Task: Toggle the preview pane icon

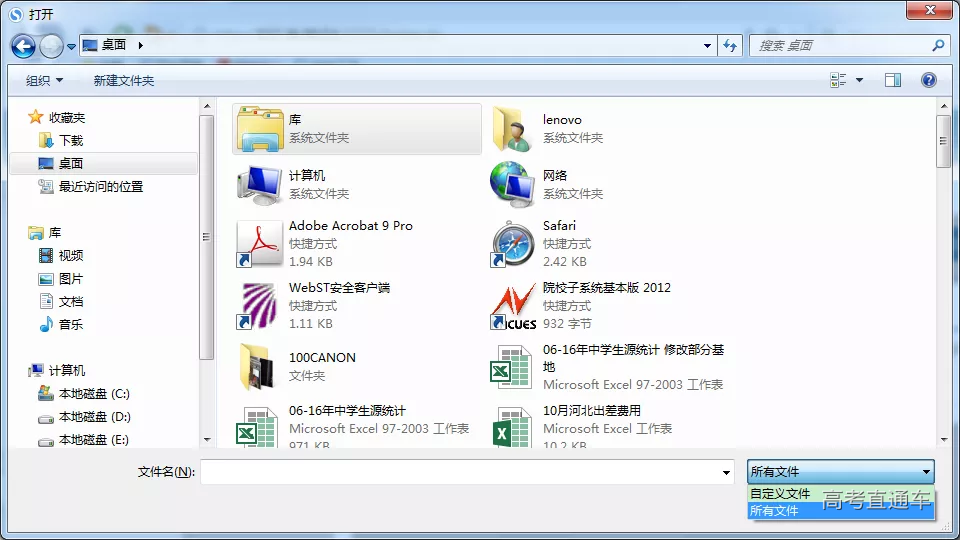Action: 892,80
